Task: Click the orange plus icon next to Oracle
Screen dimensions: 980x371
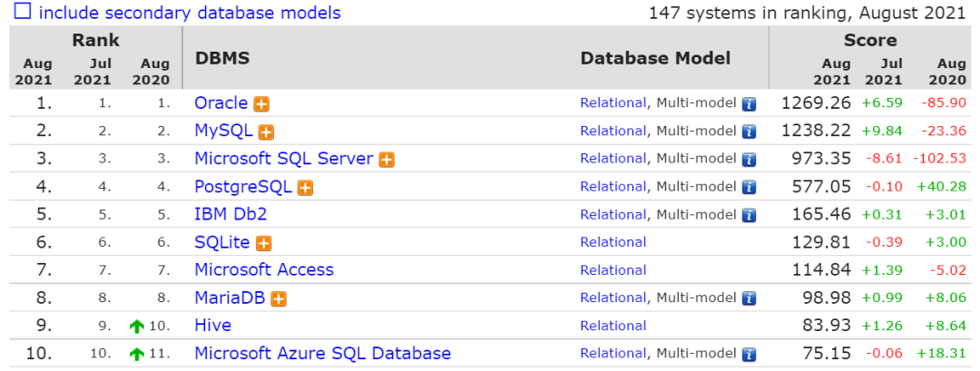Action: [x=261, y=103]
